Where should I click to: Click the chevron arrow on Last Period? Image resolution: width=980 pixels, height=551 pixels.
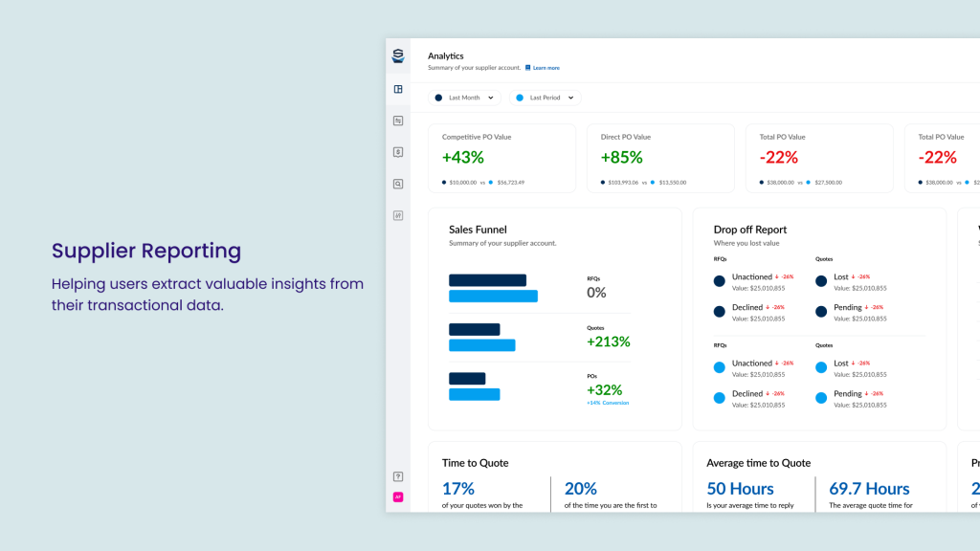click(571, 98)
